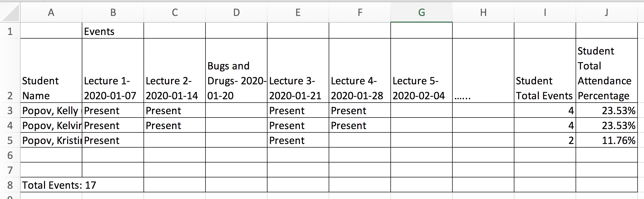
Task: Click the row 8 header
Action: (x=10, y=185)
